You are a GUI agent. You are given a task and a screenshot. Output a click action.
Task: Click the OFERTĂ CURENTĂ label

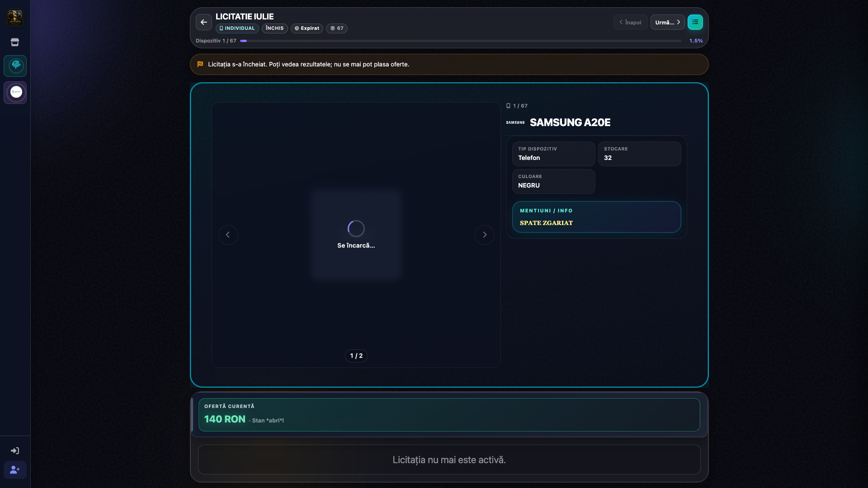click(x=229, y=406)
